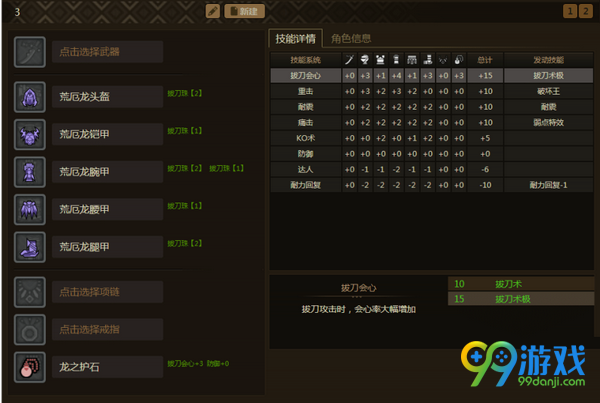600x403 pixels.
Task: Click the necklace slot icon
Action: (x=30, y=292)
